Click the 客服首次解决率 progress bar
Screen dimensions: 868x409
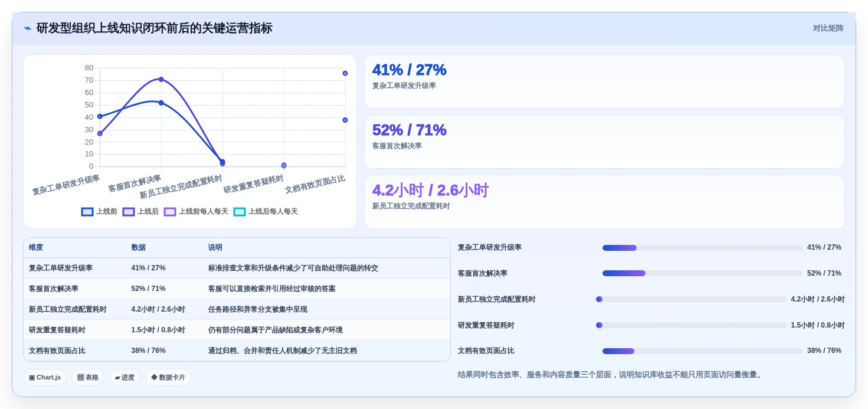(702, 273)
